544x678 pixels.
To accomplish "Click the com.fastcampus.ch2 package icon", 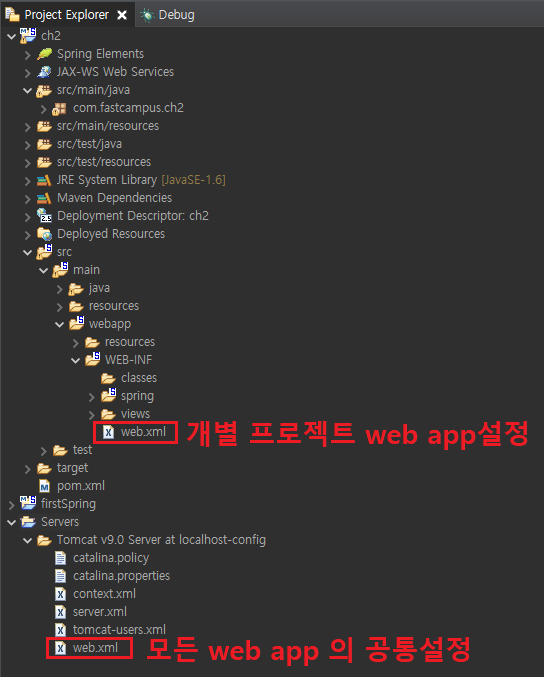I will click(x=60, y=109).
